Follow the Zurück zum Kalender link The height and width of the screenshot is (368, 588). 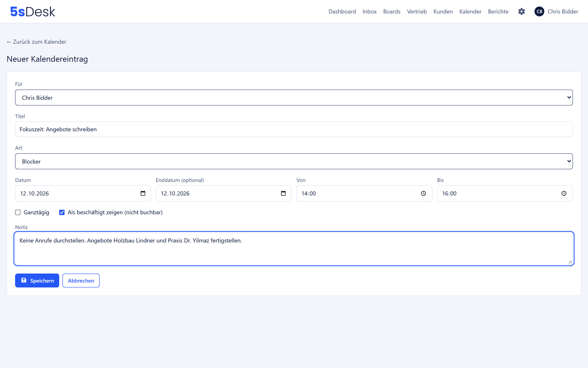click(x=36, y=42)
